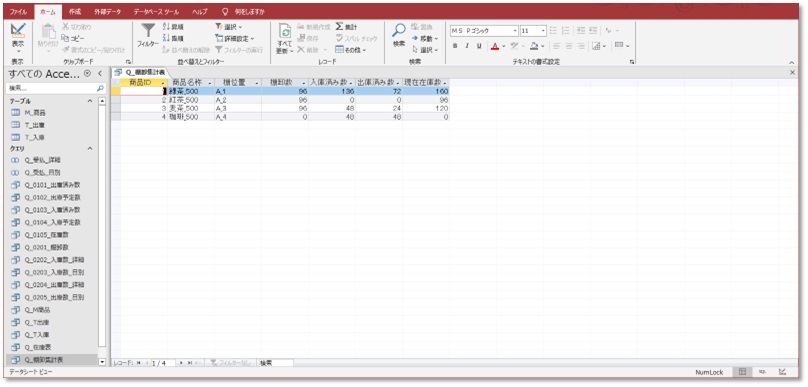The width and height of the screenshot is (808, 387).
Task: Open font color dropdown arrow
Action: coord(503,46)
